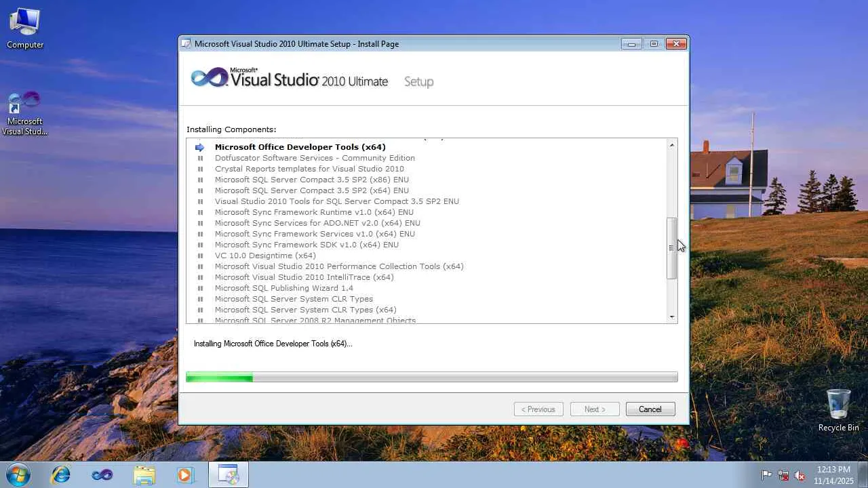Click the blue arrow beside Microsoft Office Developer Tools
Viewport: 868px width, 488px height.
point(200,147)
